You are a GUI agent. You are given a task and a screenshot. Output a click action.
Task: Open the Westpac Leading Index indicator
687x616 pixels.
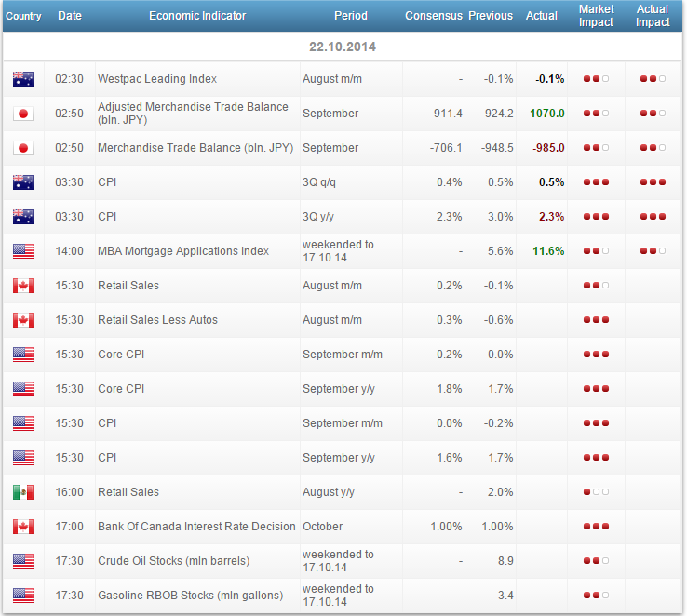tap(157, 79)
